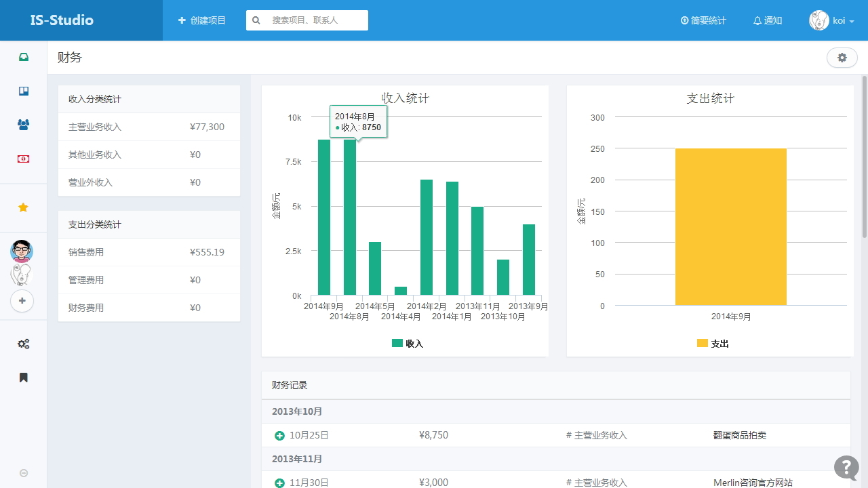Open 简要统计 in the top bar

[x=703, y=20]
